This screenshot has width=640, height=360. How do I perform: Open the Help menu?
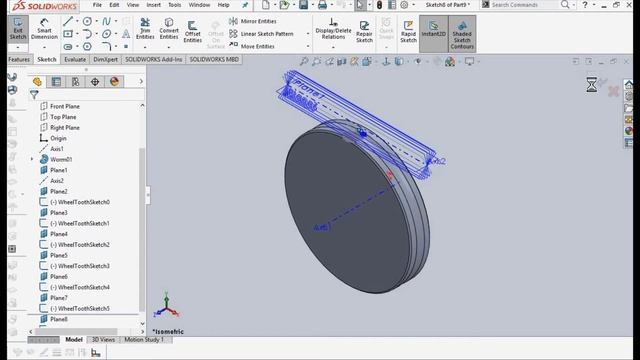[x=223, y=5]
